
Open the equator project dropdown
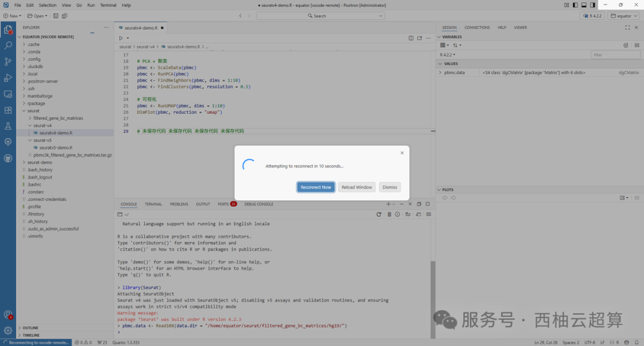click(x=623, y=15)
